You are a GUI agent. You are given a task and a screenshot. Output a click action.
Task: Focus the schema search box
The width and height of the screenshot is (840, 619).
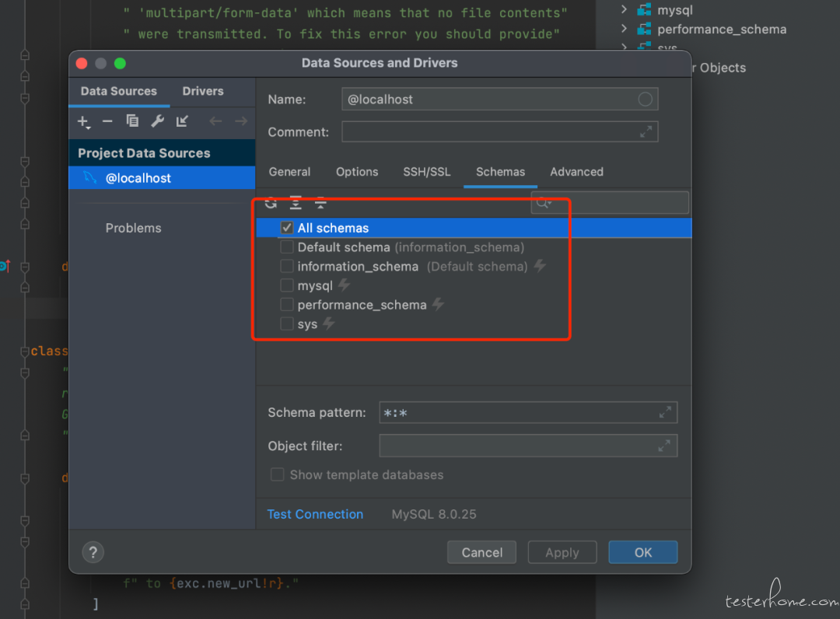(610, 203)
